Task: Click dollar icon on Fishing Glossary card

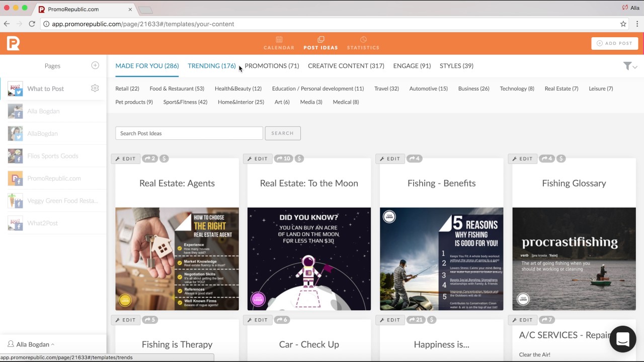Action: pyautogui.click(x=561, y=158)
